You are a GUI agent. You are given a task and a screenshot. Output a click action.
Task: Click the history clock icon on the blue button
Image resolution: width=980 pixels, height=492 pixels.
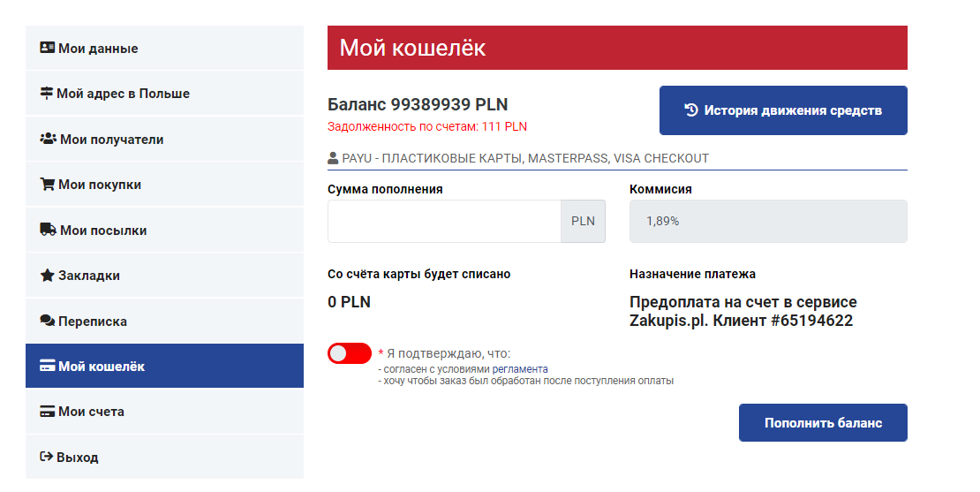691,110
